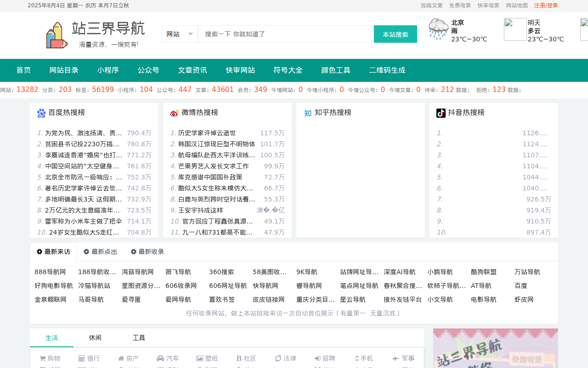Viewport: 588px width, 368px height.
Task: Click the picture icon for 壁纸
Action: pyautogui.click(x=200, y=358)
